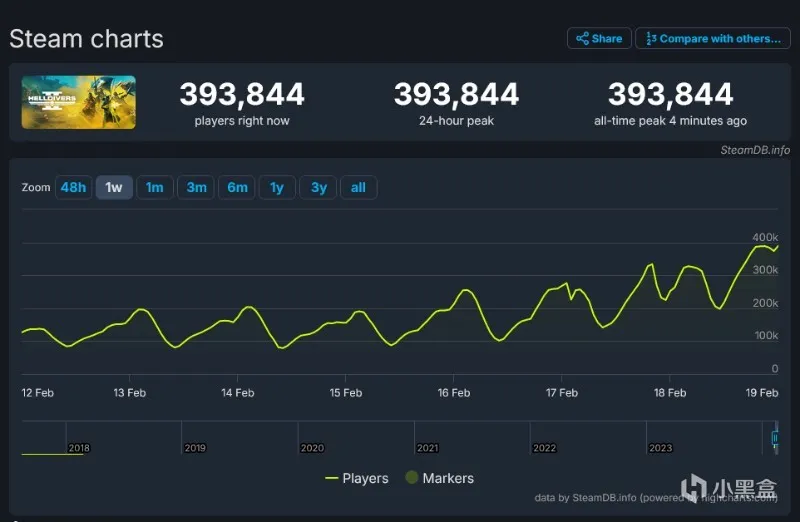Select the 1w zoom range
The width and height of the screenshot is (800, 522).
[114, 187]
